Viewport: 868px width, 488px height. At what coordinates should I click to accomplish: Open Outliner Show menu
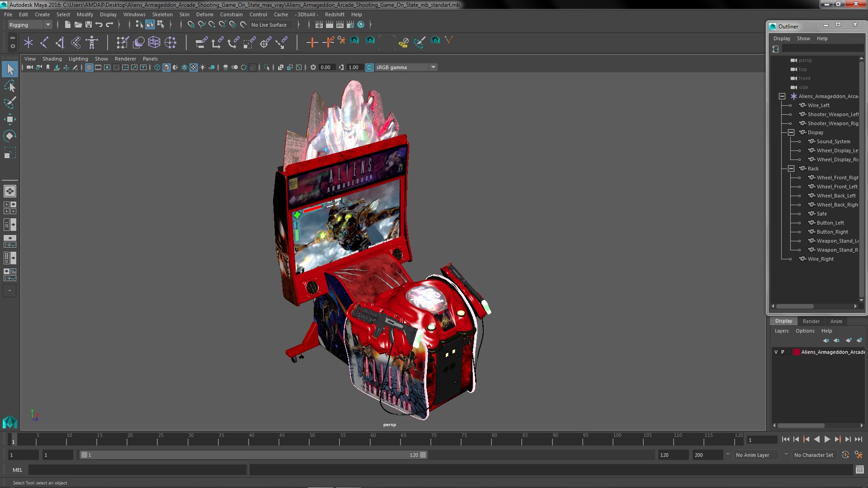[803, 38]
